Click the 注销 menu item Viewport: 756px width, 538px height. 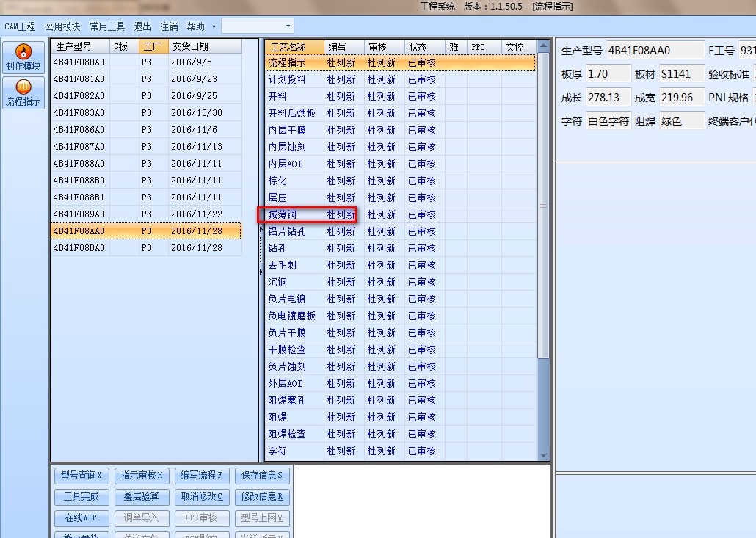170,26
